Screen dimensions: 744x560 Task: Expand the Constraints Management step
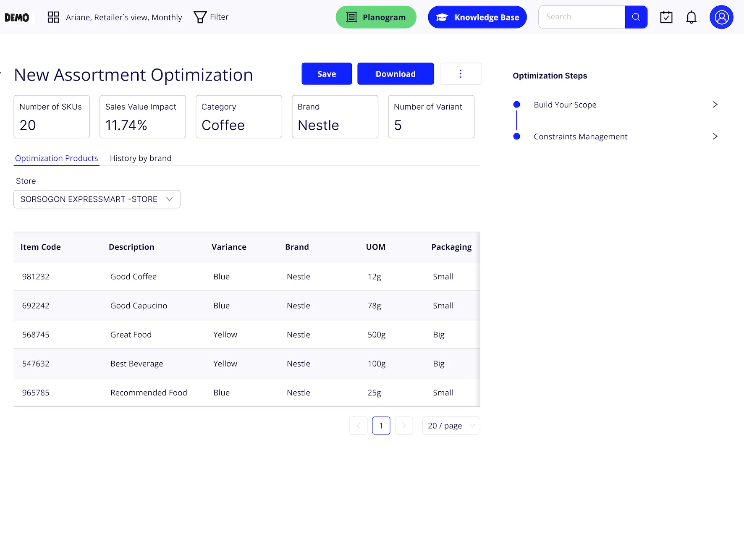point(715,136)
